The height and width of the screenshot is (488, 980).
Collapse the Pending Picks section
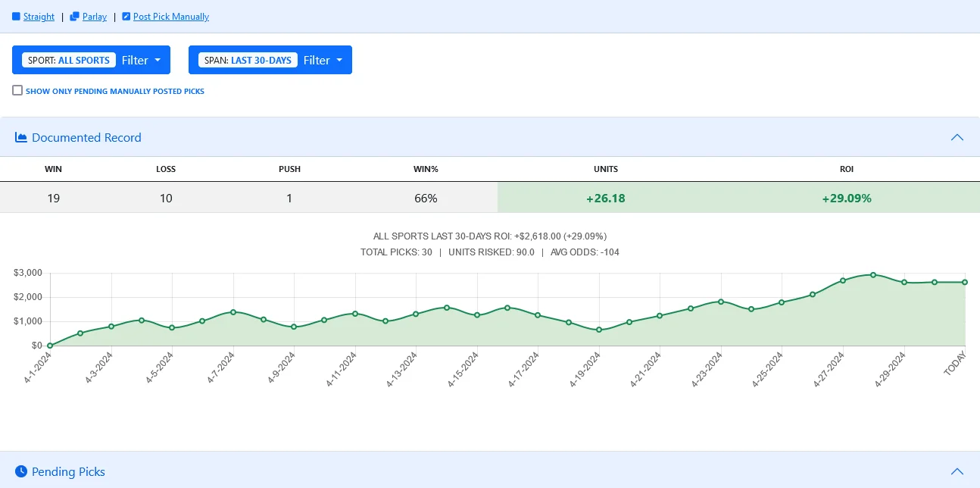coord(957,471)
